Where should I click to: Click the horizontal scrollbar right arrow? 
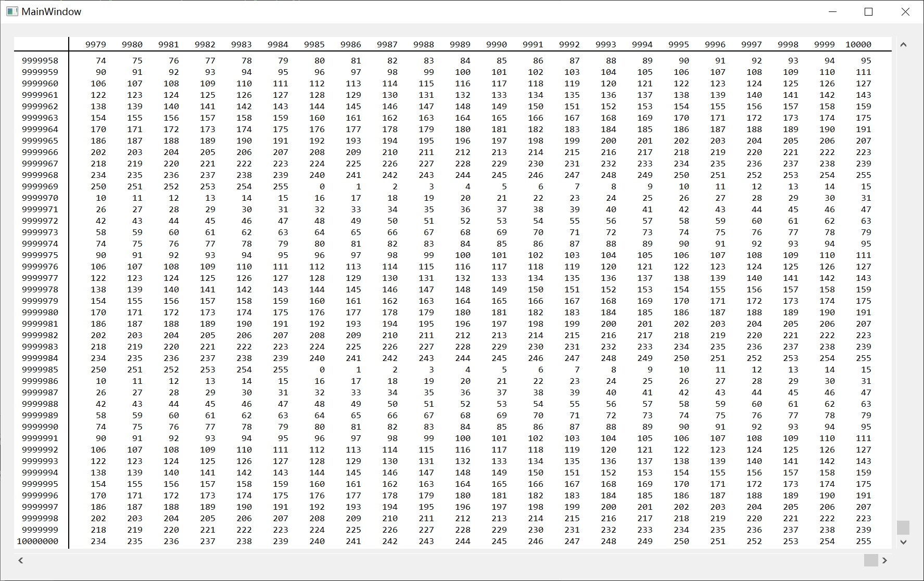884,560
